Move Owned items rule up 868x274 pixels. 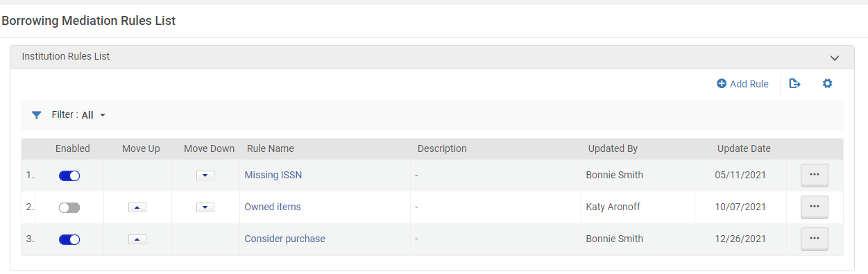click(x=137, y=207)
